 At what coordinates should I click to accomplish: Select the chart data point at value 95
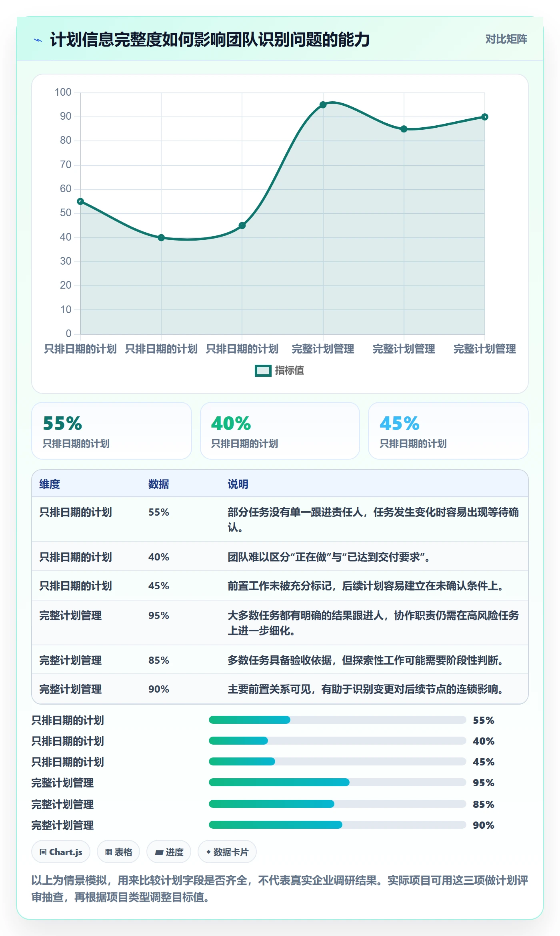coord(323,105)
